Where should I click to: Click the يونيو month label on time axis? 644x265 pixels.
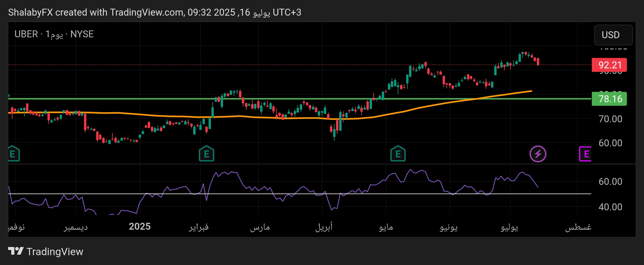tap(449, 227)
